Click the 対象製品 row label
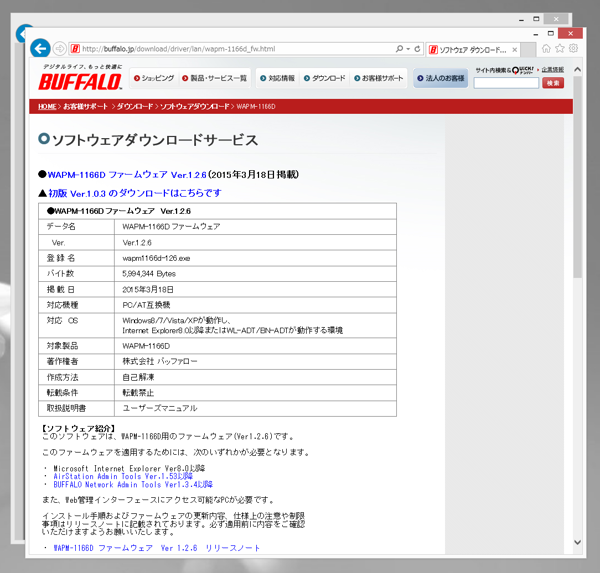Screen dimensions: 600x573 62,346
